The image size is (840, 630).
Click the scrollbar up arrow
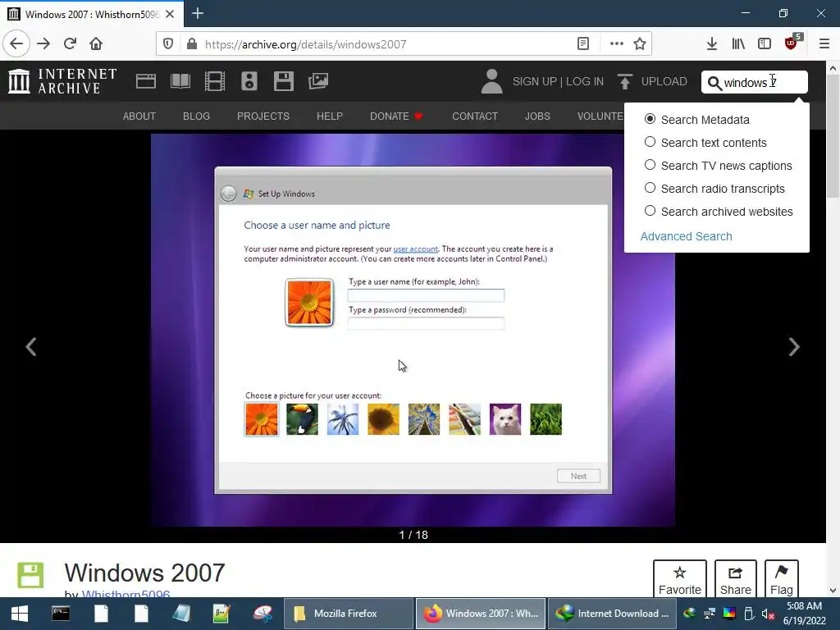pyautogui.click(x=833, y=69)
